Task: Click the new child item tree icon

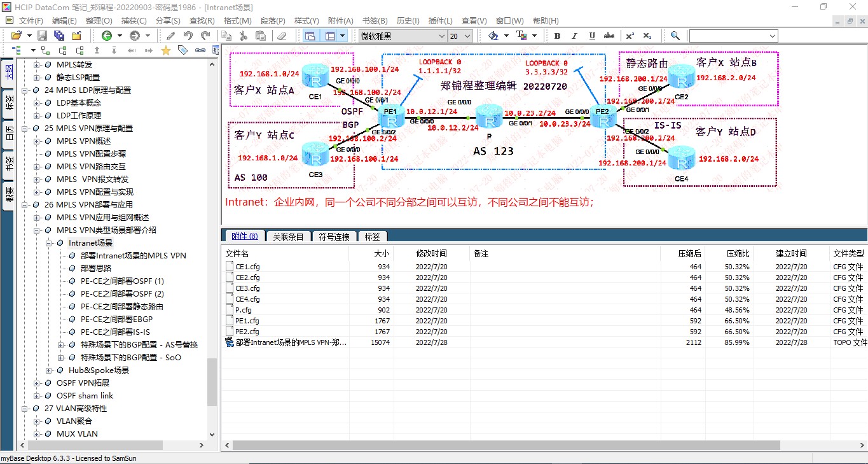Action: coord(45,50)
